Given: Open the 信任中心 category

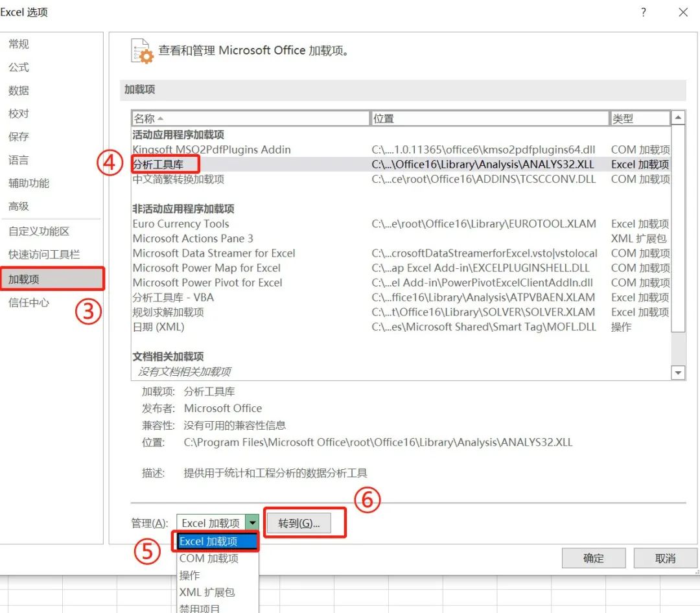Looking at the screenshot, I should coord(29,303).
